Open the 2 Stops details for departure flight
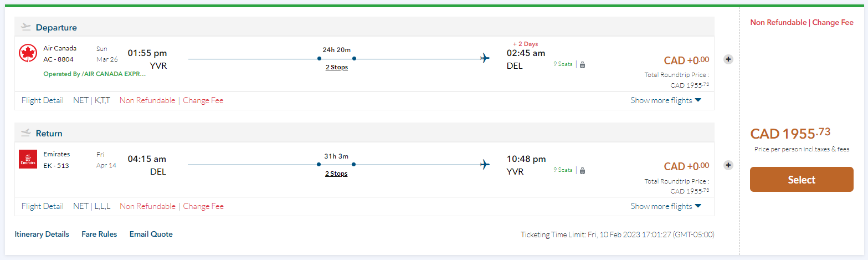The height and width of the screenshot is (260, 868). coord(336,68)
